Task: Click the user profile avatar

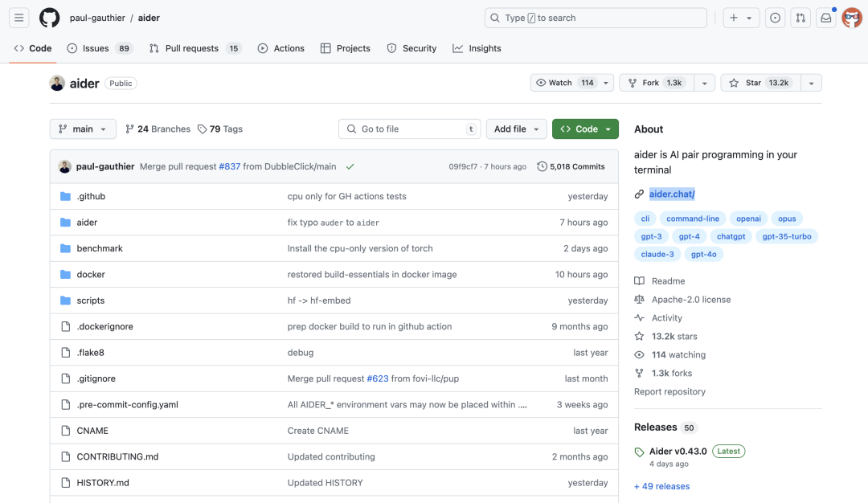Action: [x=852, y=18]
